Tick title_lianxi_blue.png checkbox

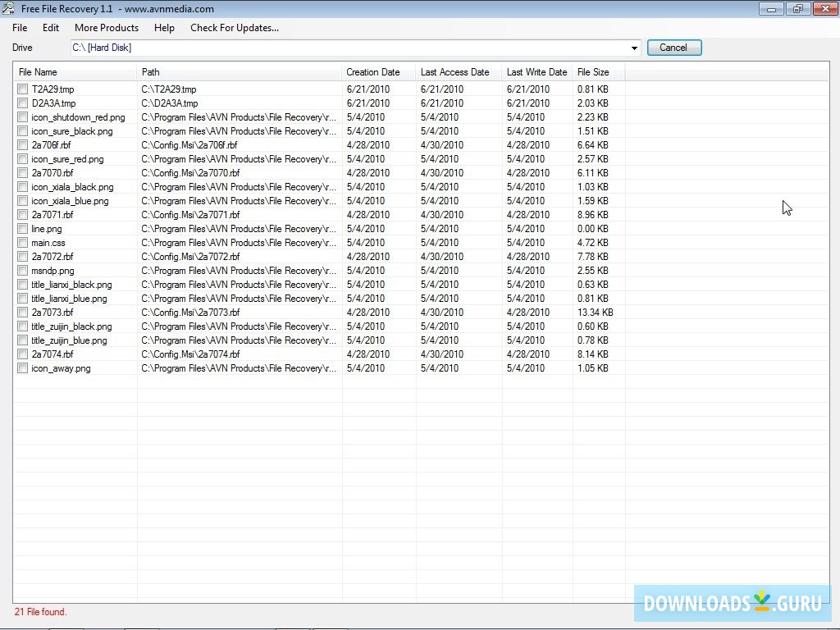coord(22,298)
